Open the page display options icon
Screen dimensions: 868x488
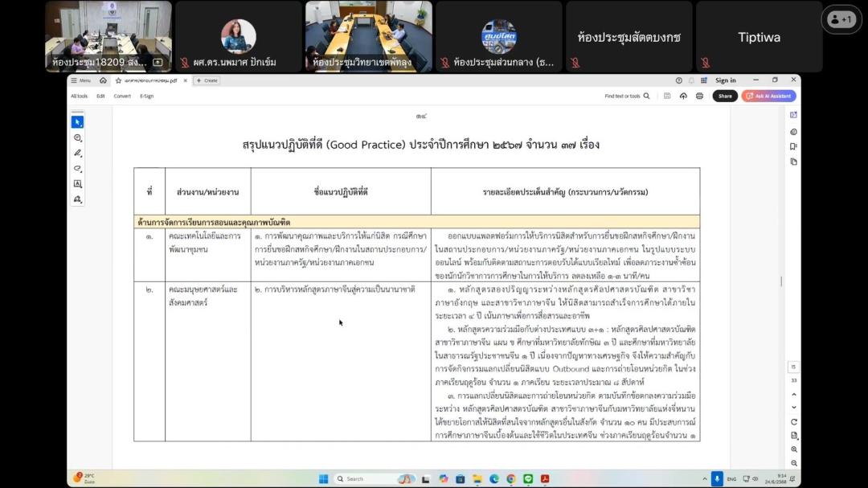coord(794,436)
